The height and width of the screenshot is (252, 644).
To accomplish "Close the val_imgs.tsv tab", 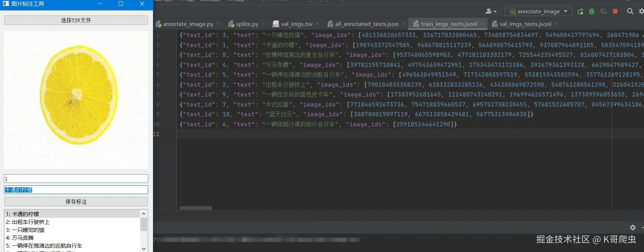I will [x=318, y=24].
